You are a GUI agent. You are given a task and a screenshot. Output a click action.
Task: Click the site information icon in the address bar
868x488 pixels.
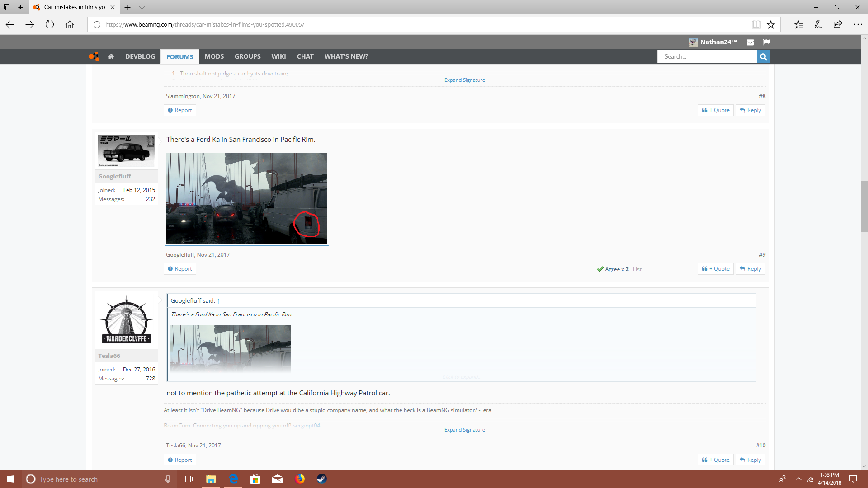click(97, 24)
